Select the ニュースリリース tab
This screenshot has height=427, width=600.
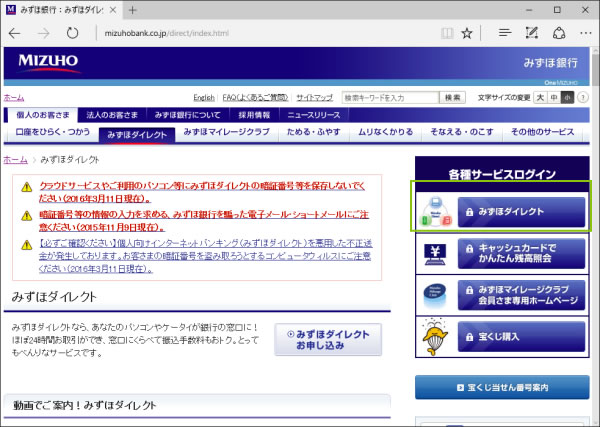click(314, 115)
